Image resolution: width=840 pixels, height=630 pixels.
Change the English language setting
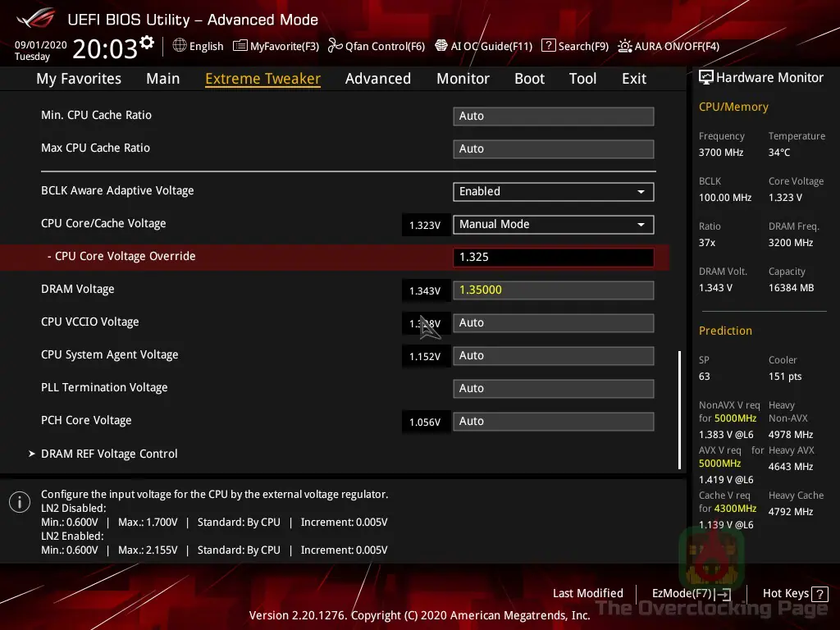point(198,46)
